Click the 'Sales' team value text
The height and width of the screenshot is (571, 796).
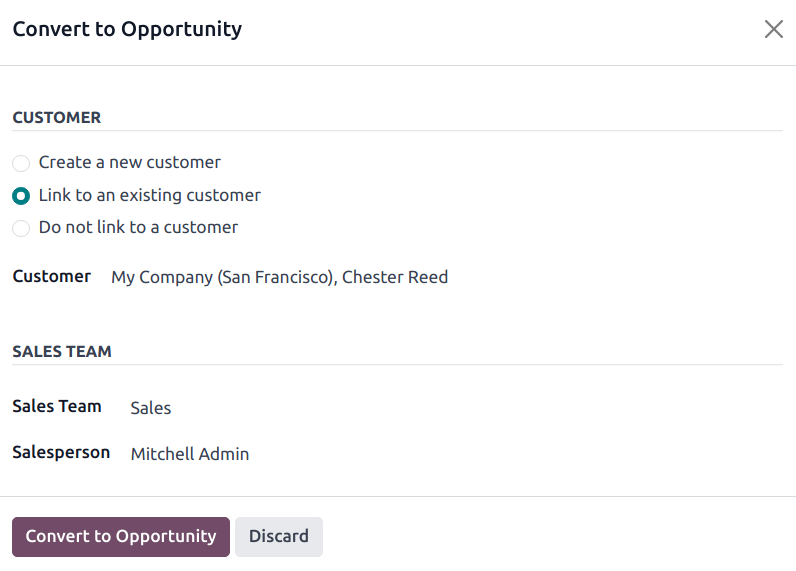[x=151, y=408]
